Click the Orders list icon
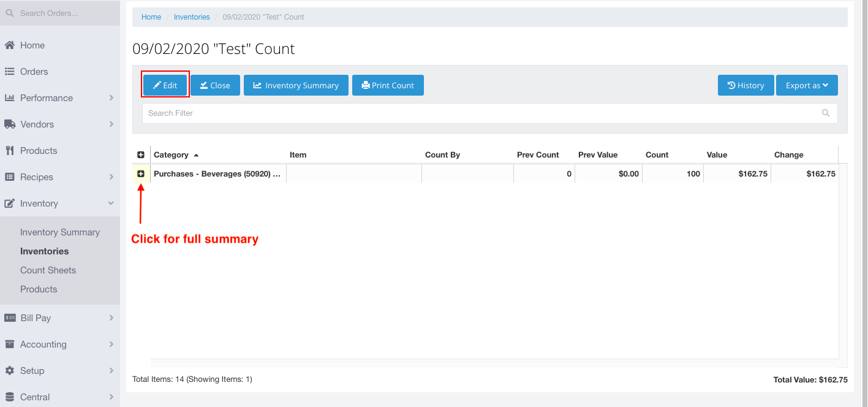This screenshot has height=407, width=868. [x=10, y=72]
